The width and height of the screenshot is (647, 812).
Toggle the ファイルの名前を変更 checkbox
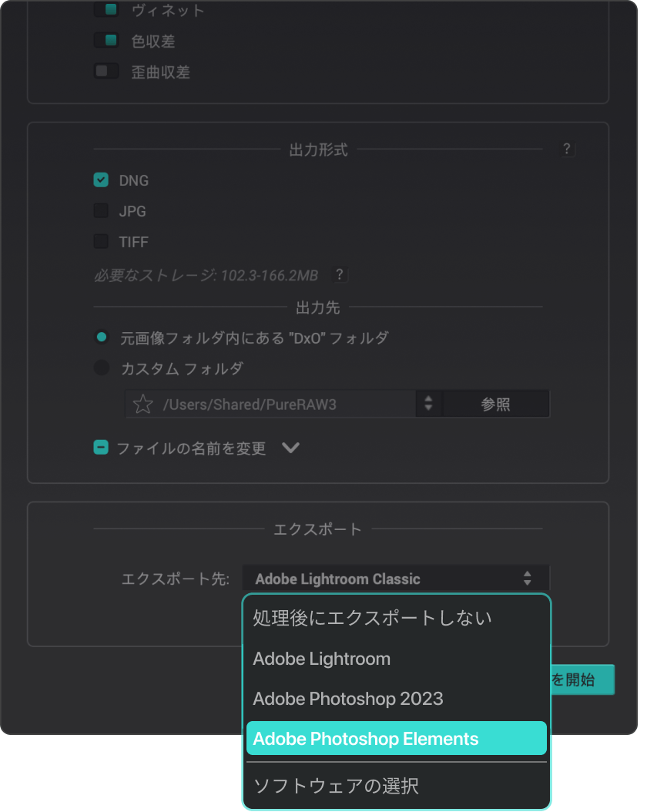coord(101,448)
